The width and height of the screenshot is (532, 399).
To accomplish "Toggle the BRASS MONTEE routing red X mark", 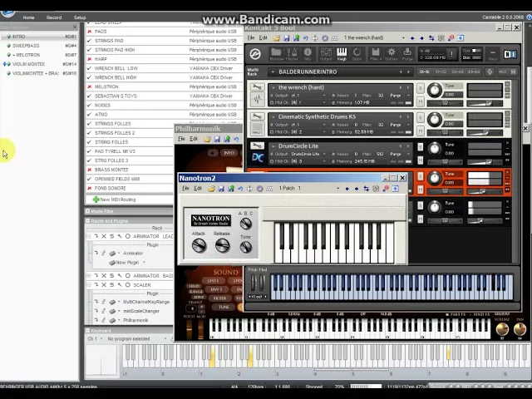I will coord(89,170).
